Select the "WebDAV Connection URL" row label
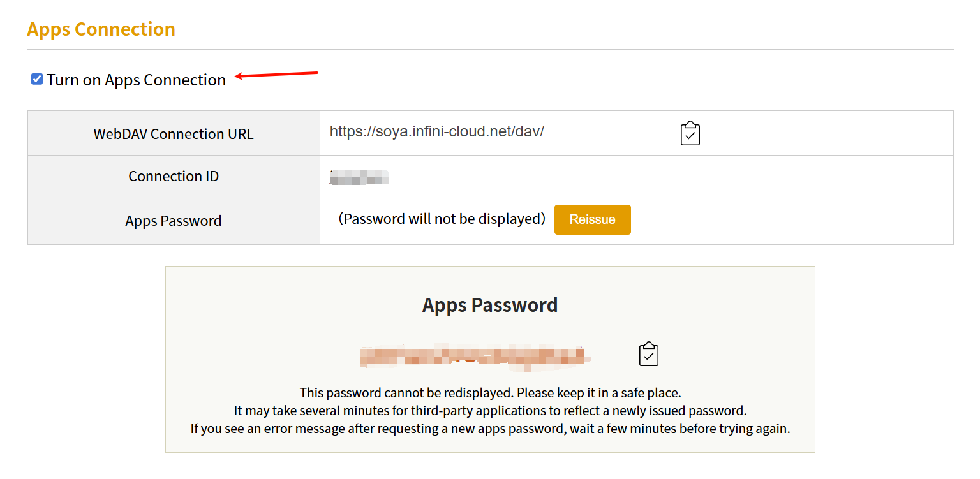The width and height of the screenshot is (980, 479). click(174, 134)
